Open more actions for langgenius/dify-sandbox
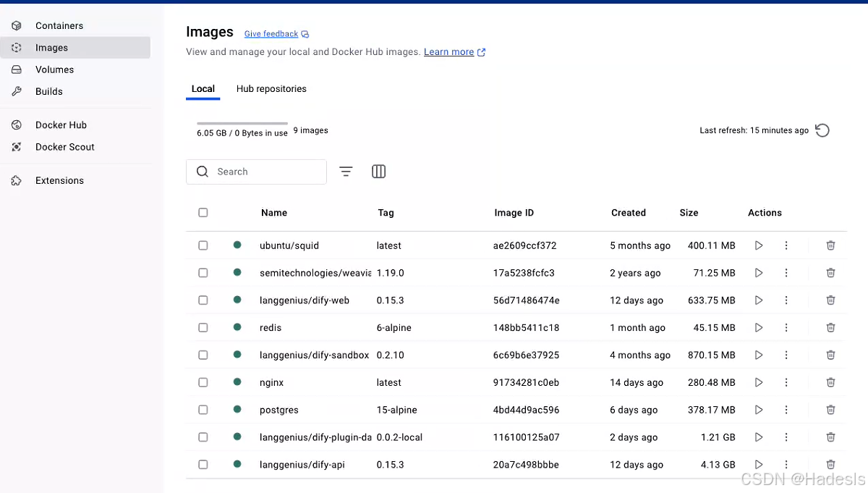 pyautogui.click(x=786, y=355)
